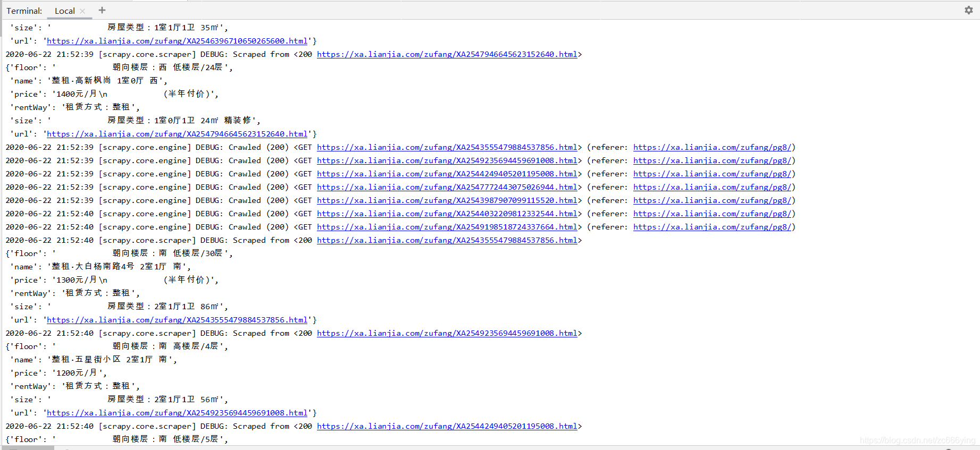Click the price text '1400元/月'
Viewport: 980px width, 450px height.
click(77, 94)
